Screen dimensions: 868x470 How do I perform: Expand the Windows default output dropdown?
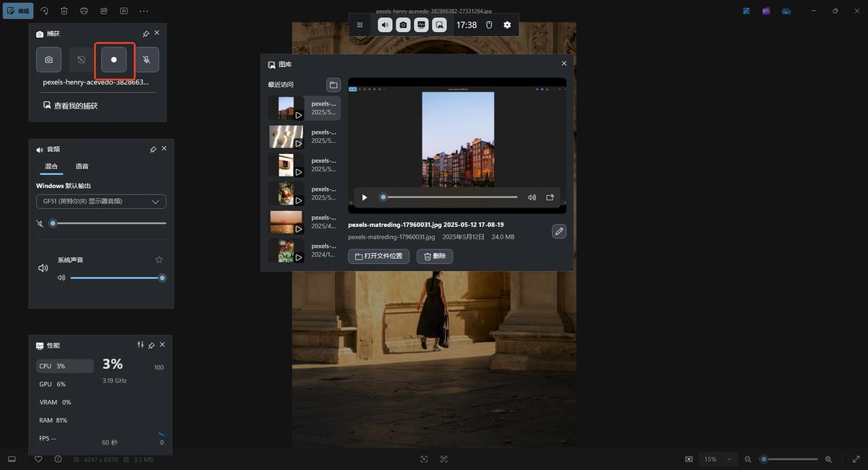click(101, 202)
